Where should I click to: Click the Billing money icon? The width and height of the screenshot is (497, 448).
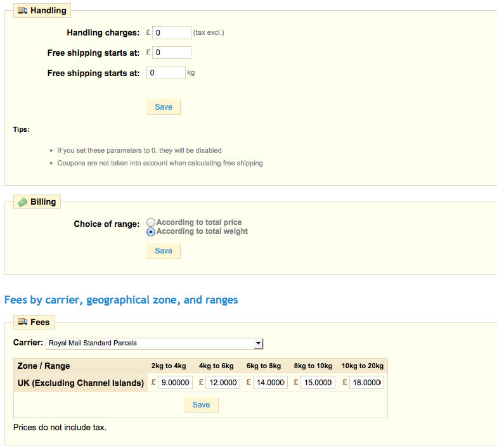click(x=22, y=202)
